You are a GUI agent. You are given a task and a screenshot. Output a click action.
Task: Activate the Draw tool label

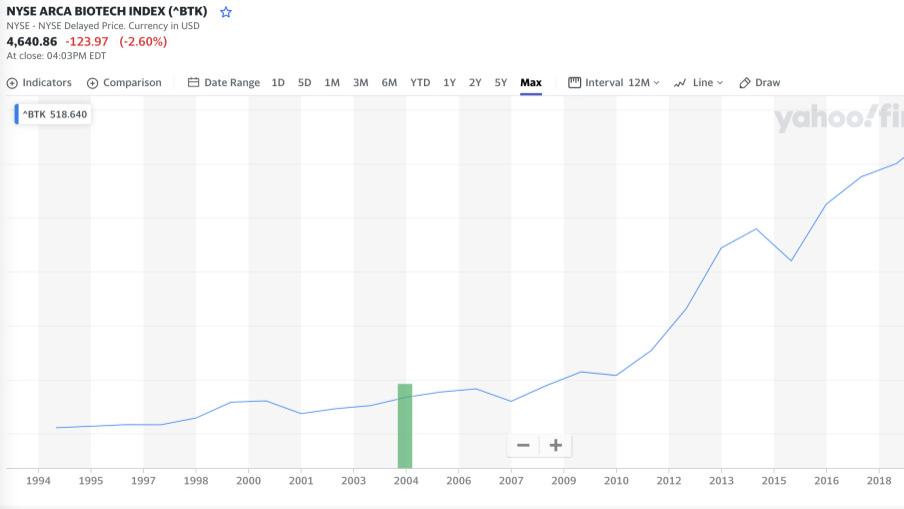coord(767,82)
